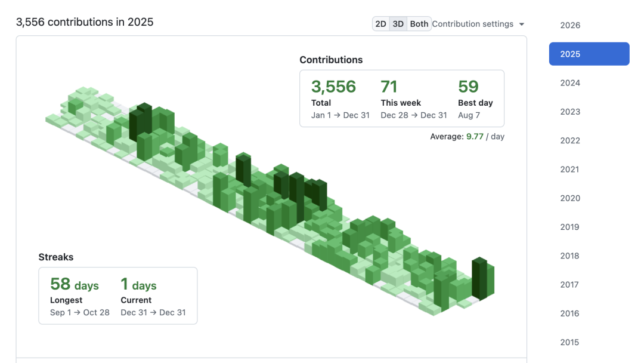Click the 9.77 average per day value
This screenshot has height=363, width=644.
[x=475, y=137]
